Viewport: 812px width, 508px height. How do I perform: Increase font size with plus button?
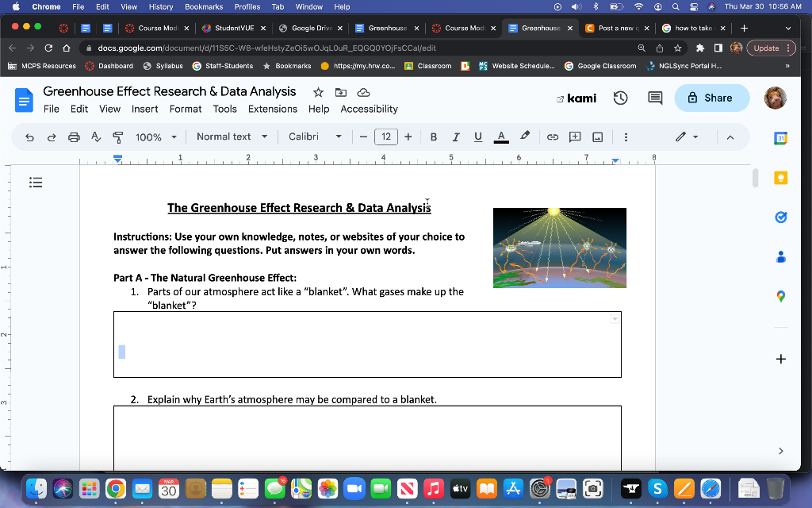pyautogui.click(x=408, y=137)
